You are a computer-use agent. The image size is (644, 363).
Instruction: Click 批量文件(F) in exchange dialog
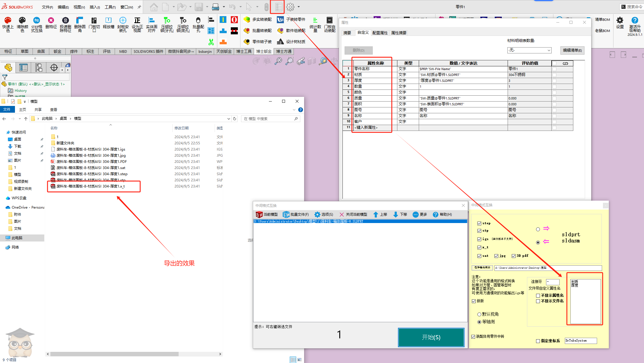(296, 215)
